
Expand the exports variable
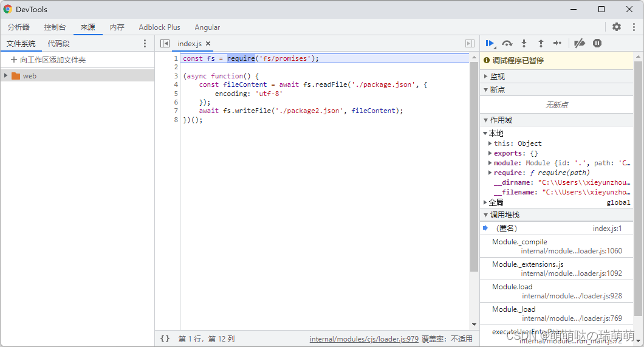click(490, 153)
